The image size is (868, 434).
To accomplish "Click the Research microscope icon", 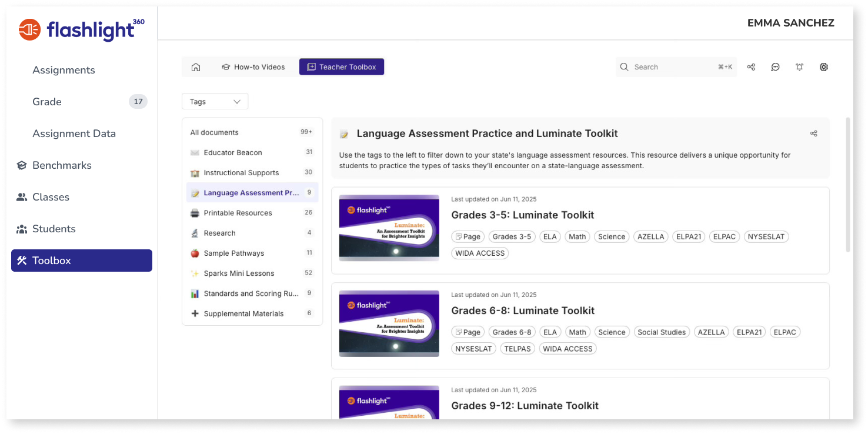I will (195, 233).
